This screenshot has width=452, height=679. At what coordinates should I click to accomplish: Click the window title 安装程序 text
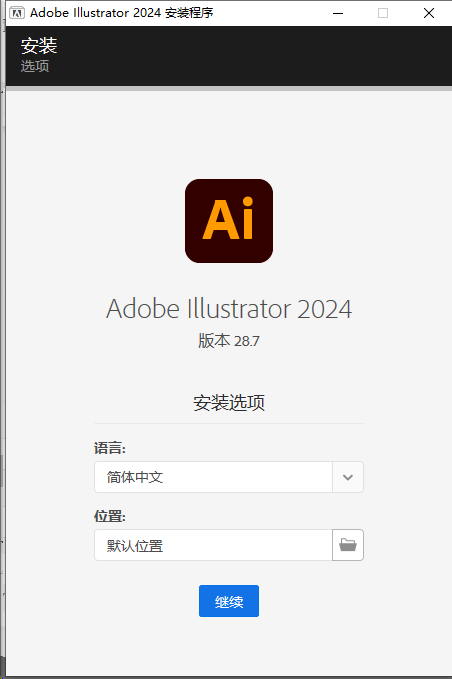(189, 13)
